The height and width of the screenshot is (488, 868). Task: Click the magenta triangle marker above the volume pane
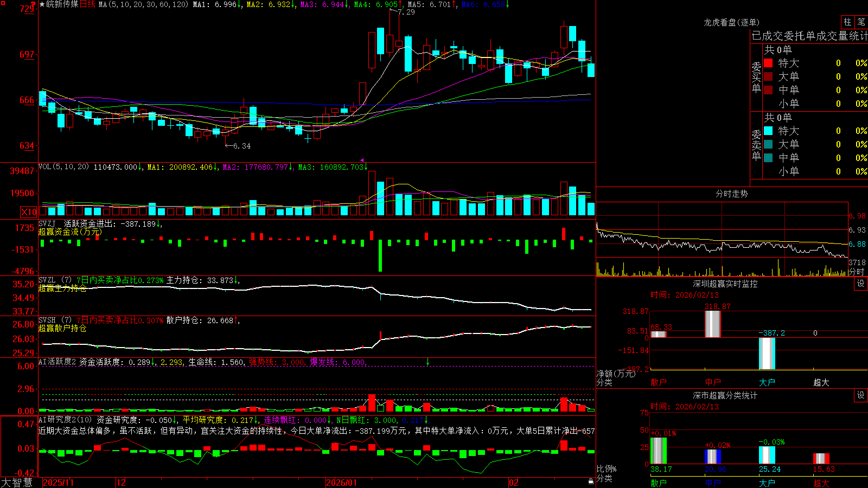pos(362,160)
